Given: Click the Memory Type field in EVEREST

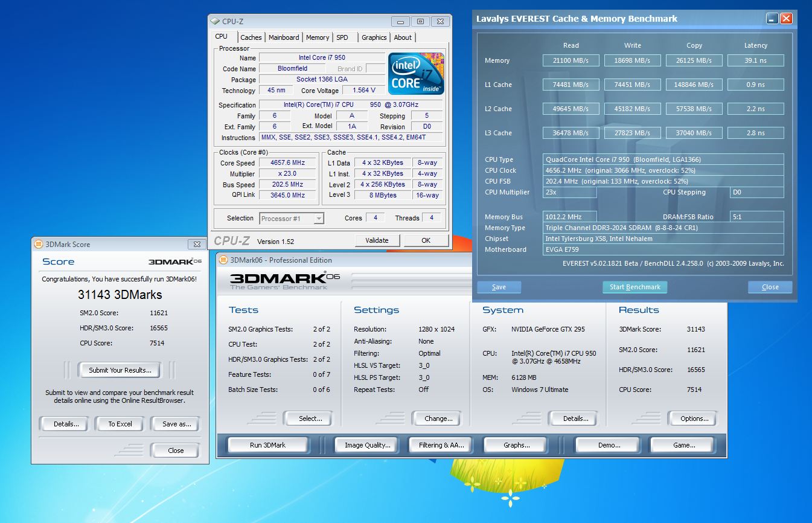Looking at the screenshot, I should [663, 228].
